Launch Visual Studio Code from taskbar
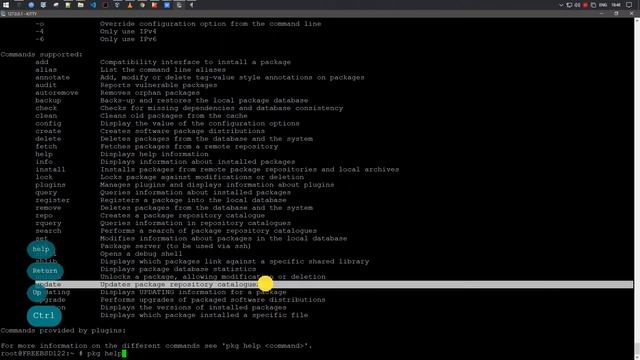The image size is (640, 360). click(x=93, y=5)
